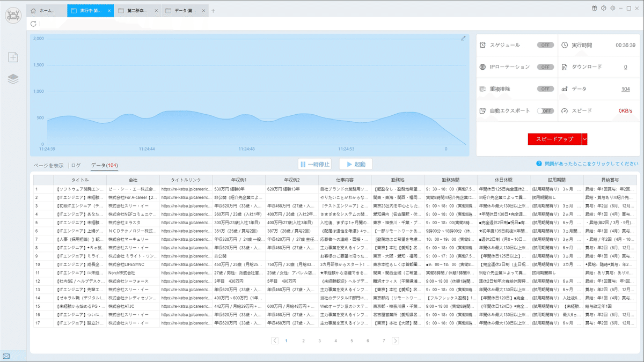Click the gauge icon beside スピード

pos(565,110)
